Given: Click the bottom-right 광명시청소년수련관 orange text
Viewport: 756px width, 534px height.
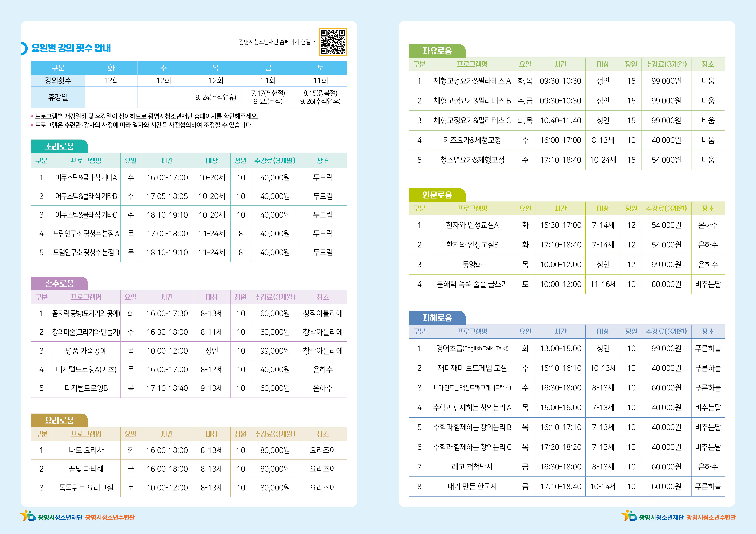Looking at the screenshot, I should [x=711, y=517].
